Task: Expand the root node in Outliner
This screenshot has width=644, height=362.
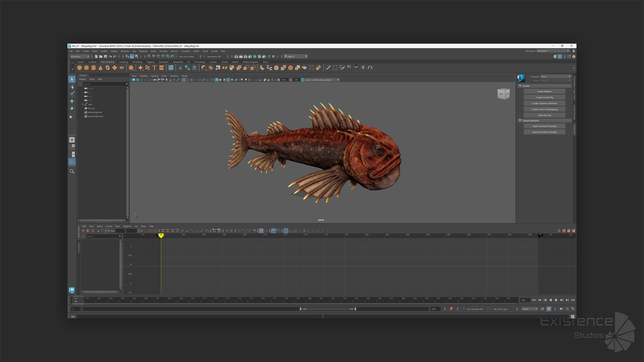Action: pyautogui.click(x=83, y=104)
